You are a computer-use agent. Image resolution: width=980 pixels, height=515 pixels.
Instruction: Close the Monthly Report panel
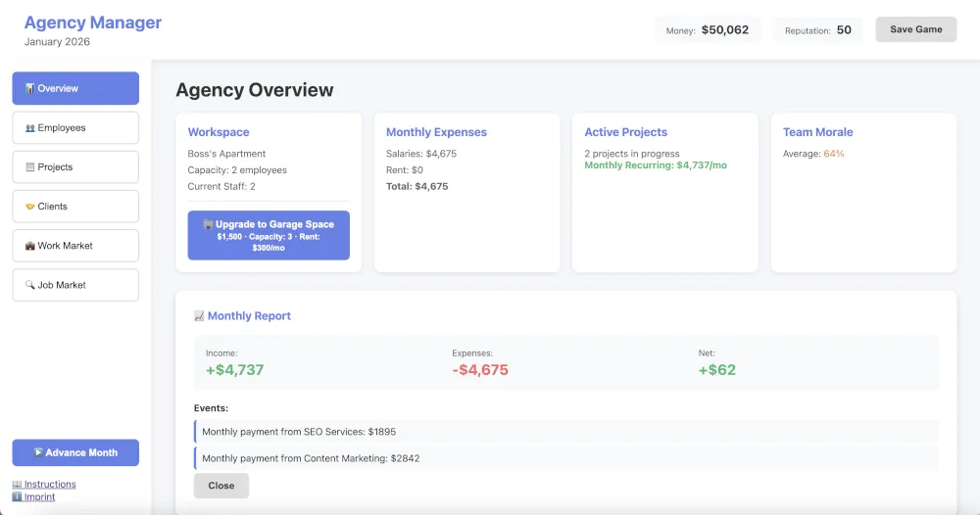click(x=220, y=486)
